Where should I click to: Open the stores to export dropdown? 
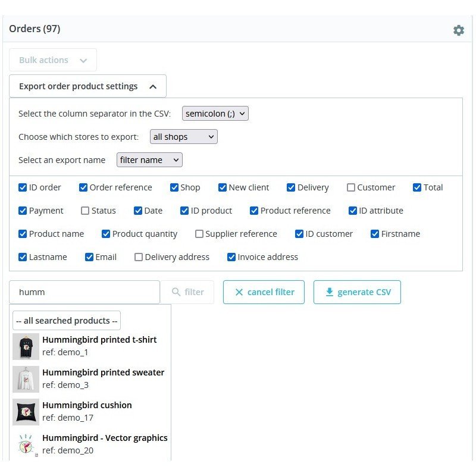[x=183, y=137]
